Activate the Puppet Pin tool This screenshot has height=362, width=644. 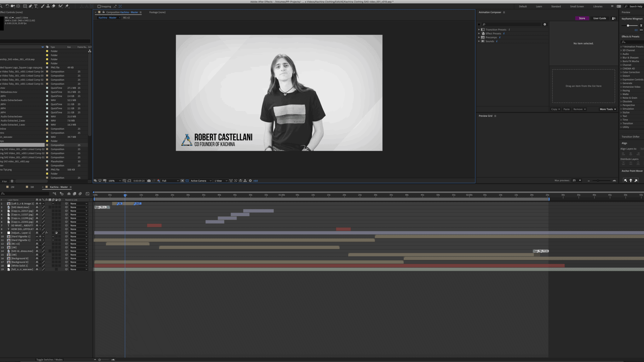coord(67,6)
